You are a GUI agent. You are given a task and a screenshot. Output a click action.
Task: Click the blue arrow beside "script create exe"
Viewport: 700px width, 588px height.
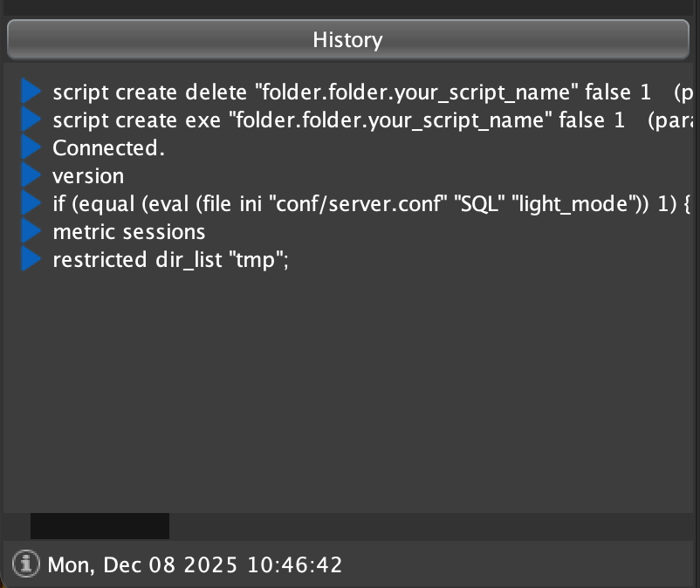[31, 120]
